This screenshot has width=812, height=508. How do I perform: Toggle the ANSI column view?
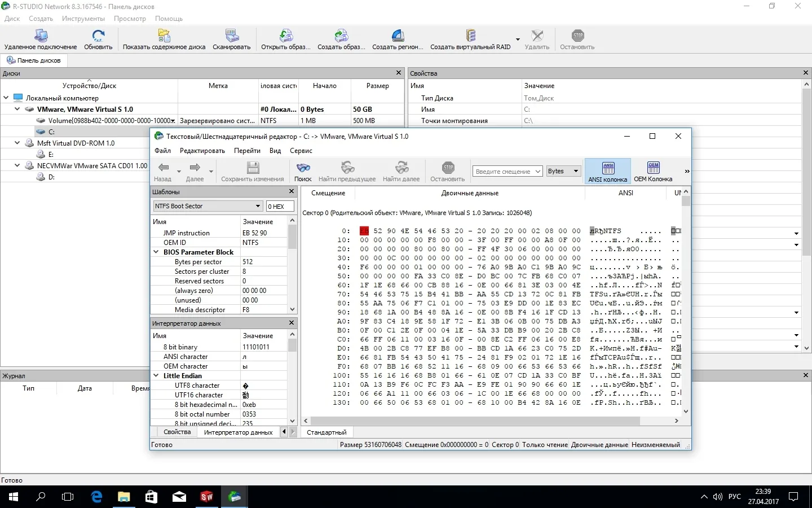(x=607, y=172)
